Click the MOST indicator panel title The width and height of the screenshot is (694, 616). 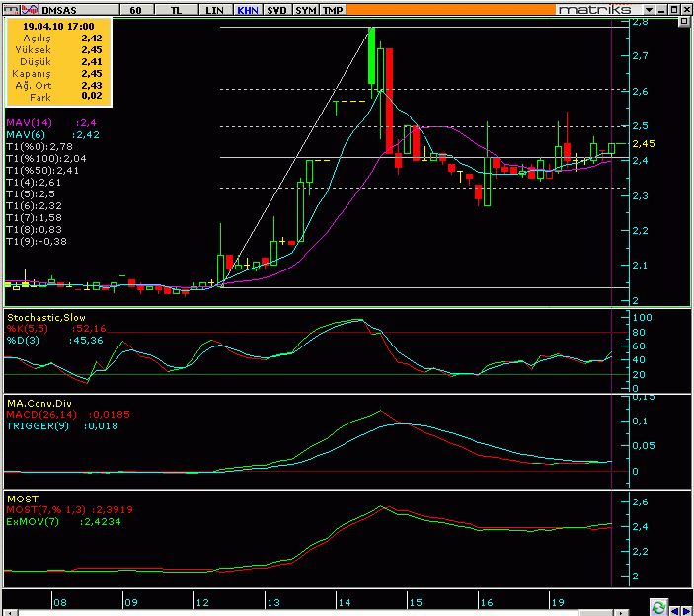pos(20,499)
